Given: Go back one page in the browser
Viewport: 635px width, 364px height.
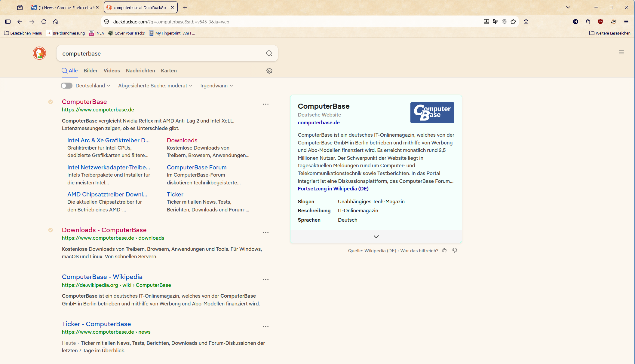Looking at the screenshot, I should [20, 22].
